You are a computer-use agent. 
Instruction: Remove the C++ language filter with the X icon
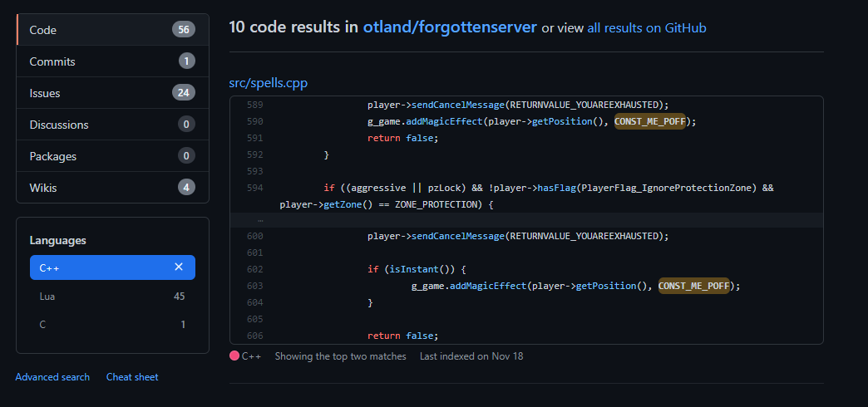click(179, 267)
